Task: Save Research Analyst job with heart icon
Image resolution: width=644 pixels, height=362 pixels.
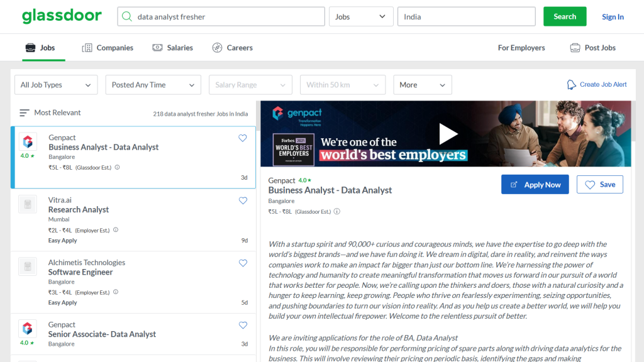Action: (243, 200)
